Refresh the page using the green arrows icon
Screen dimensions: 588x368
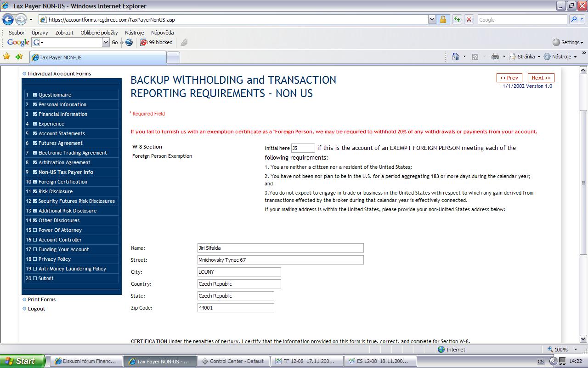(x=457, y=19)
